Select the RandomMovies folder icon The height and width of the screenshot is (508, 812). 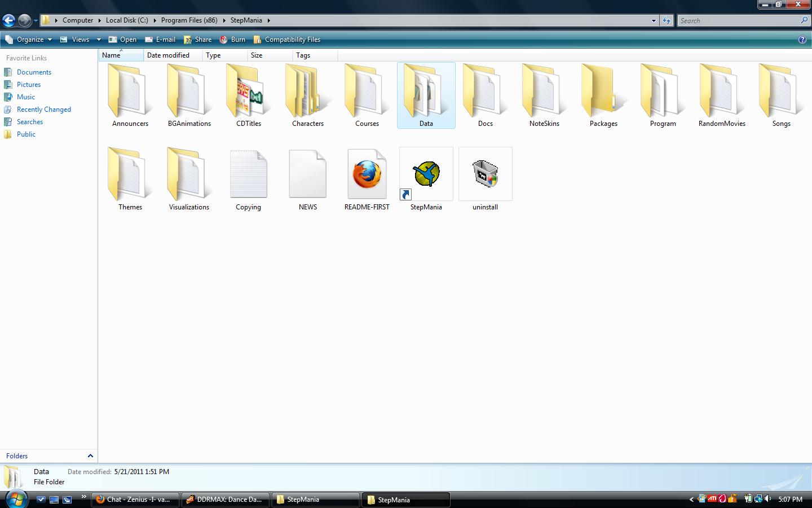point(722,90)
